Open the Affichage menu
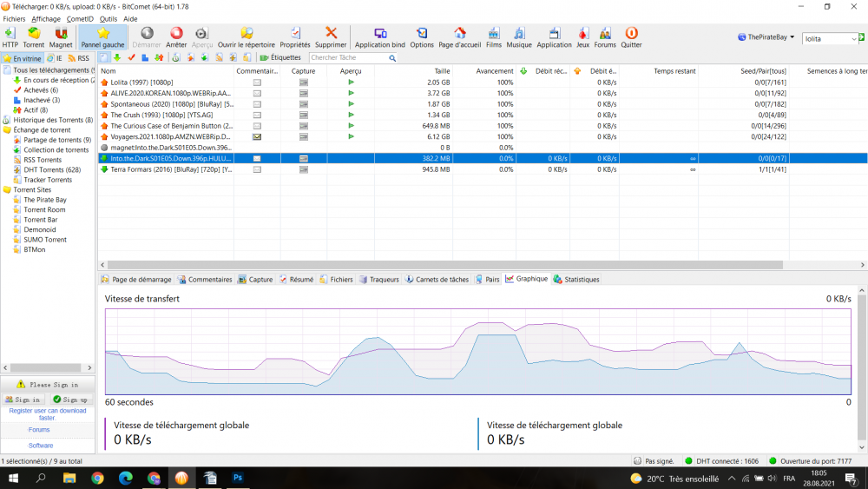The image size is (868, 489). click(x=46, y=19)
